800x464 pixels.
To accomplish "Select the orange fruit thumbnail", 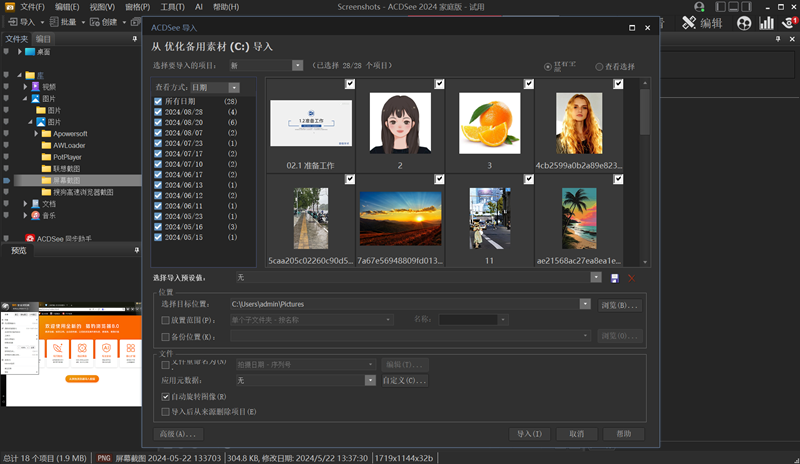I will pyautogui.click(x=490, y=122).
